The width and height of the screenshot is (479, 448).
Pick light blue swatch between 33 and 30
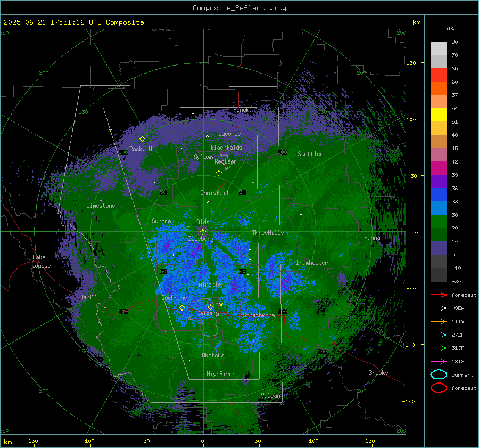tap(439, 208)
